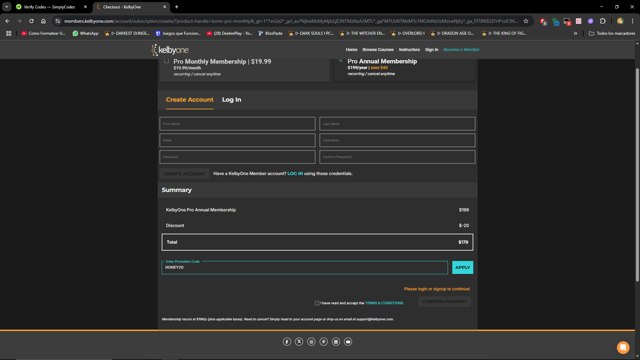Focus the Username field
Viewport: 640px width, 360px height.
(397, 140)
